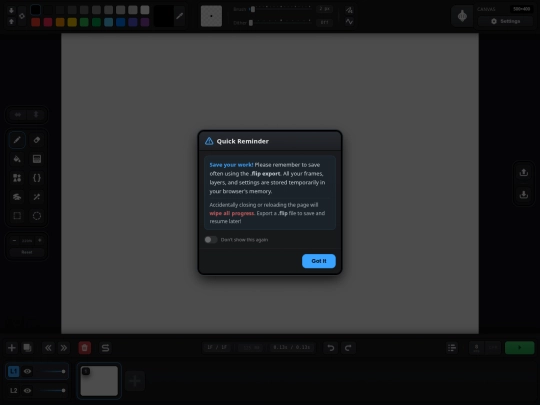Click the large current color preview box
Screen dimensions: 540x405
click(x=164, y=16)
